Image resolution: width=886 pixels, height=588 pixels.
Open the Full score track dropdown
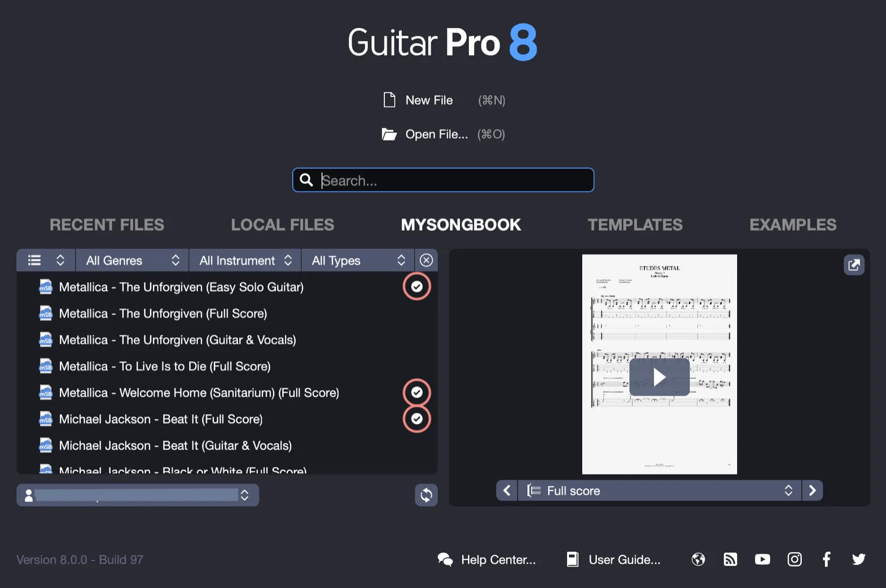[659, 490]
